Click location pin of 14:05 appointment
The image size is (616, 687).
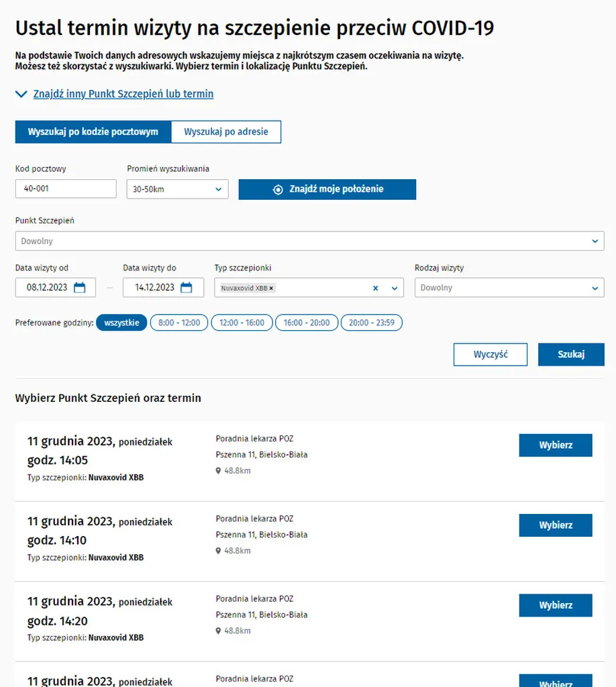218,470
